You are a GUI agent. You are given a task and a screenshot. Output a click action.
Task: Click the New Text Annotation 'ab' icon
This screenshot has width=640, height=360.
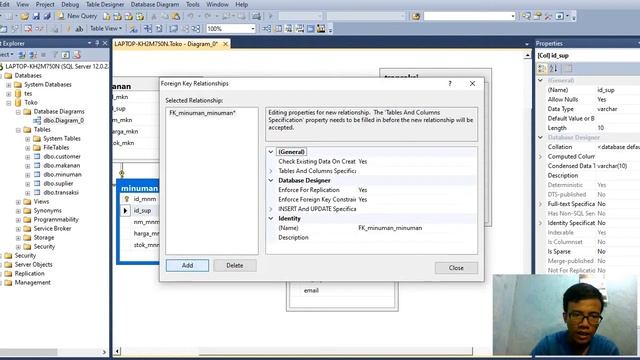(79, 29)
